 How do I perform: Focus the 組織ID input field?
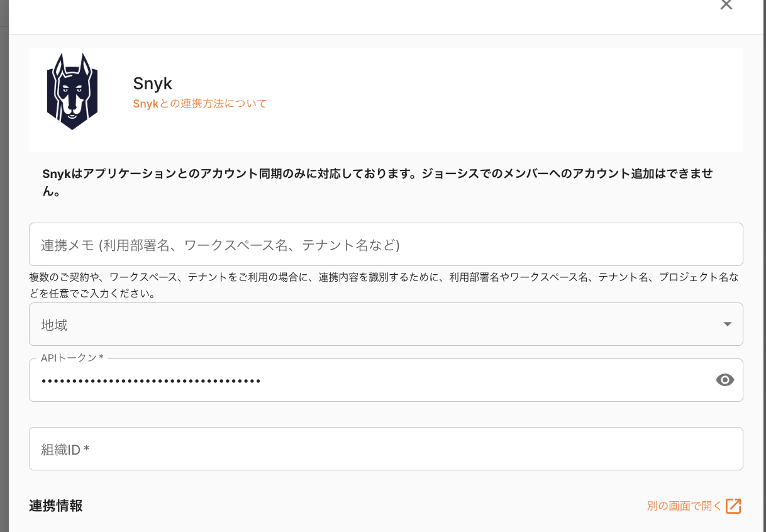click(x=386, y=449)
